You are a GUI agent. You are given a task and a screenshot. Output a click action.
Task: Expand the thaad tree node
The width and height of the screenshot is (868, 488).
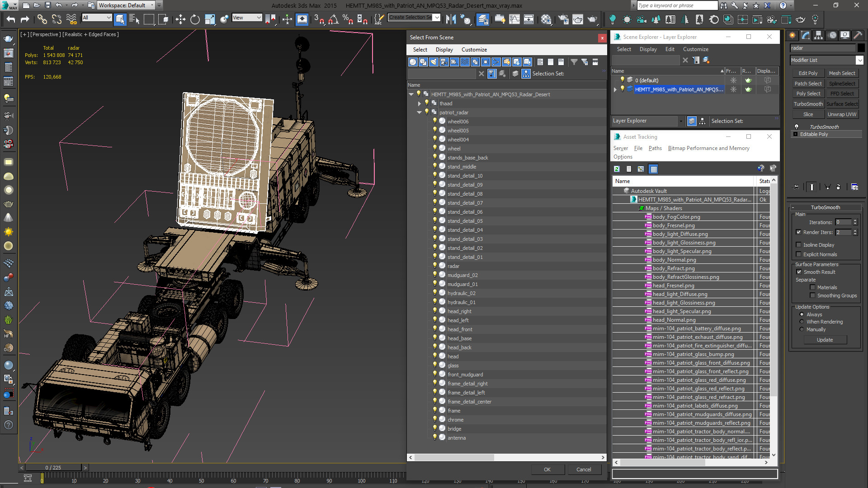[x=419, y=103]
